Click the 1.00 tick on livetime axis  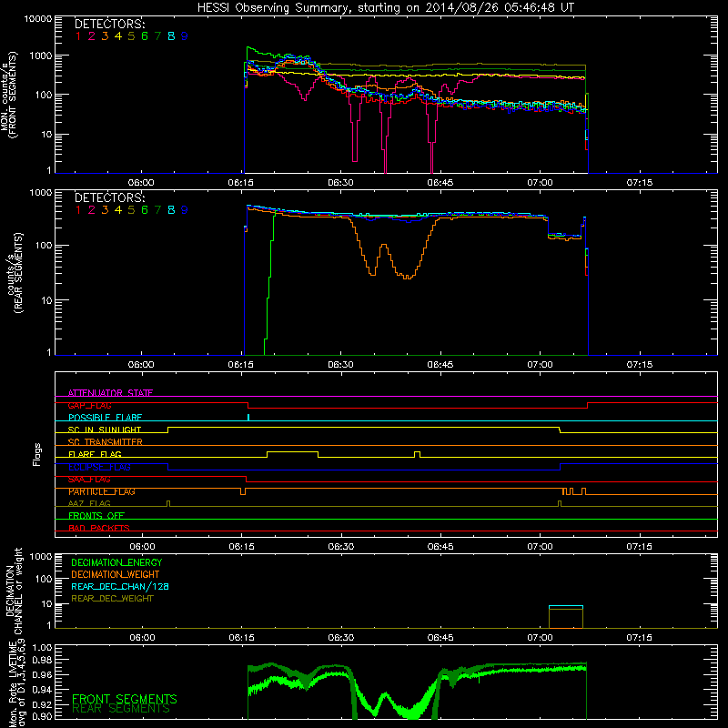[43, 647]
